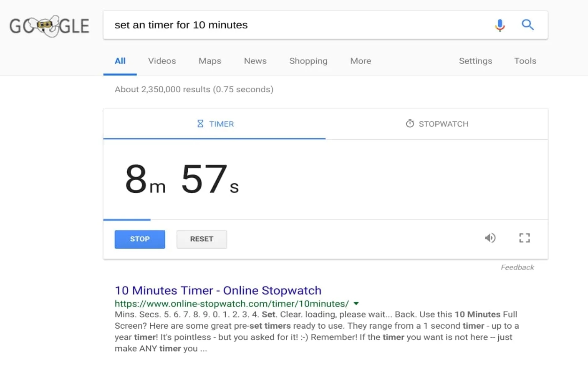The height and width of the screenshot is (370, 588).
Task: Click the microphone voice search icon
Action: 500,25
